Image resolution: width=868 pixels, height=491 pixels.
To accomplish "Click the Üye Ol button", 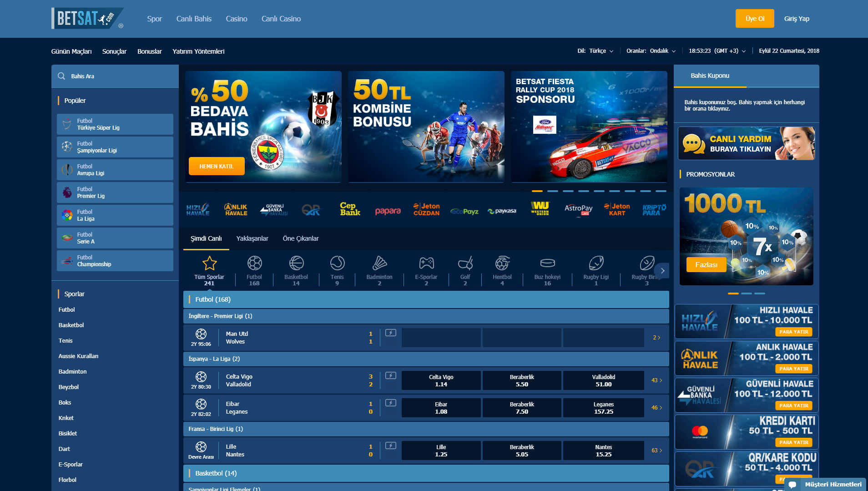I will (754, 19).
